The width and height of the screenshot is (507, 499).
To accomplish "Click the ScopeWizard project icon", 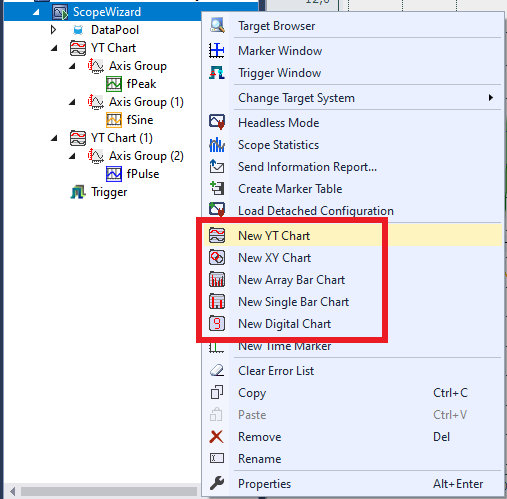I will pos(60,12).
